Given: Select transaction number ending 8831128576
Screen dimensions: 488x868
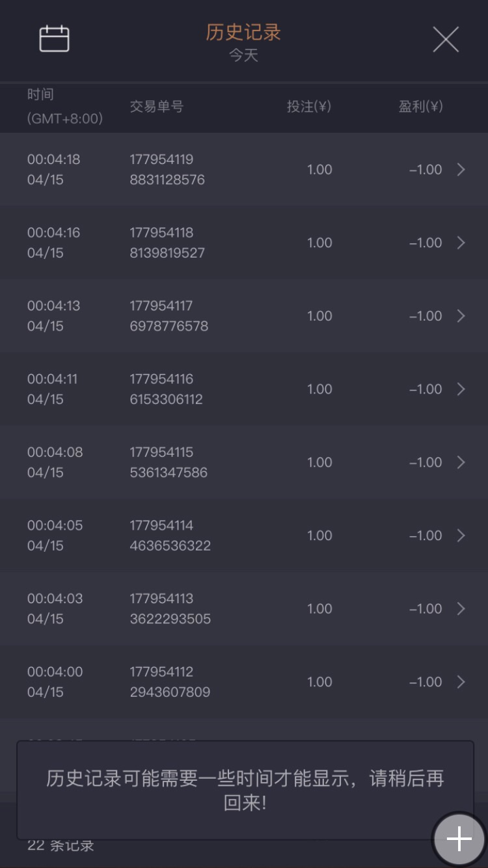Looking at the screenshot, I should point(167,170).
